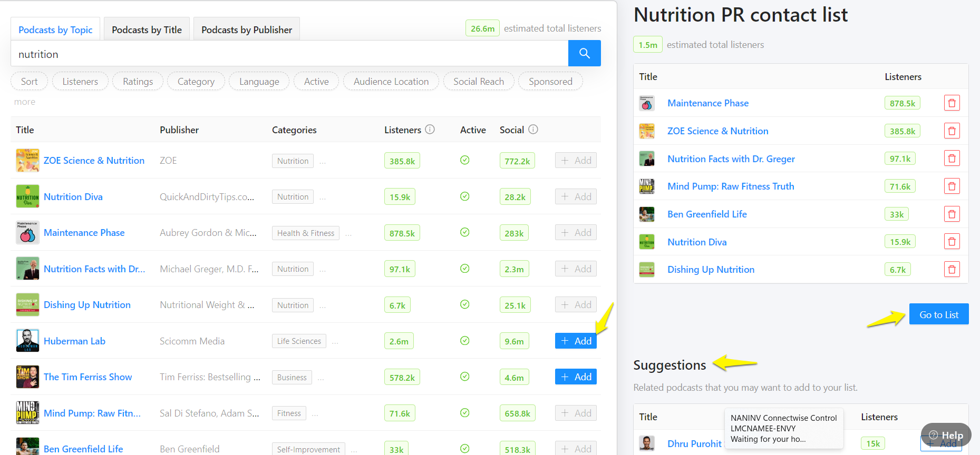
Task: Click 878.5k listeners badge in search results
Action: [x=402, y=233]
